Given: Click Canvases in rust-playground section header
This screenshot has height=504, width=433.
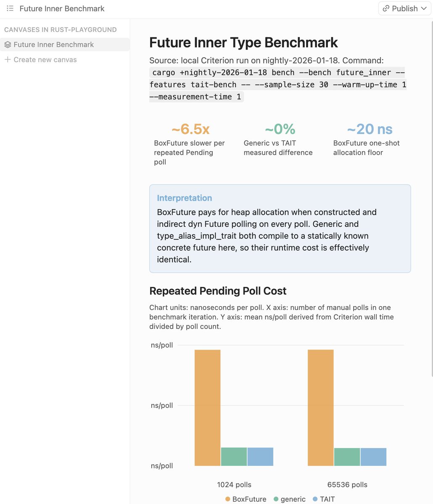Looking at the screenshot, I should tap(61, 30).
